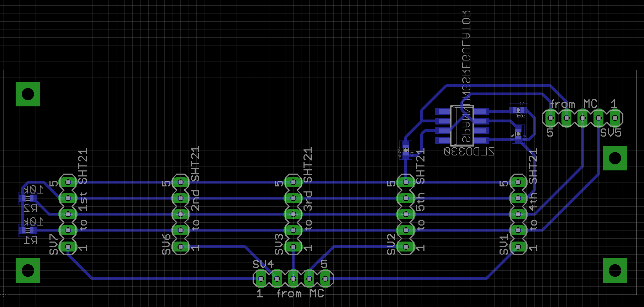644x307 pixels.
Task: Click the SV5 name label
Action: click(x=611, y=133)
